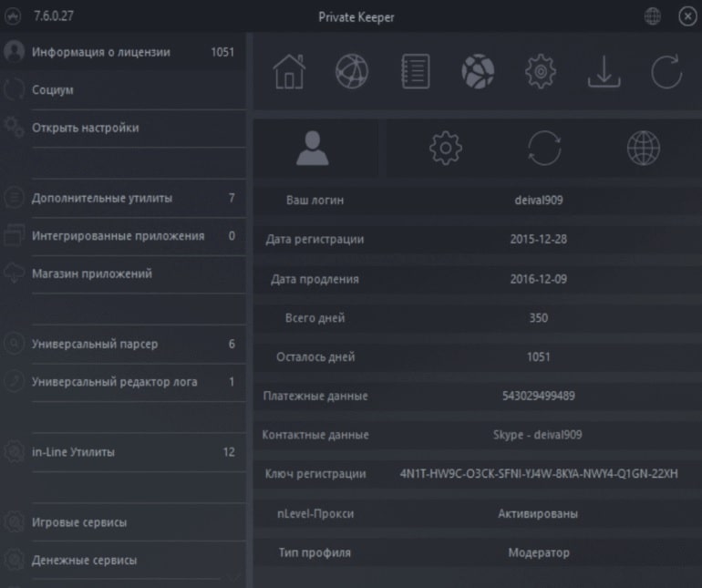
Task: Click nLevel-Прокси status Активированы
Action: coord(538,513)
